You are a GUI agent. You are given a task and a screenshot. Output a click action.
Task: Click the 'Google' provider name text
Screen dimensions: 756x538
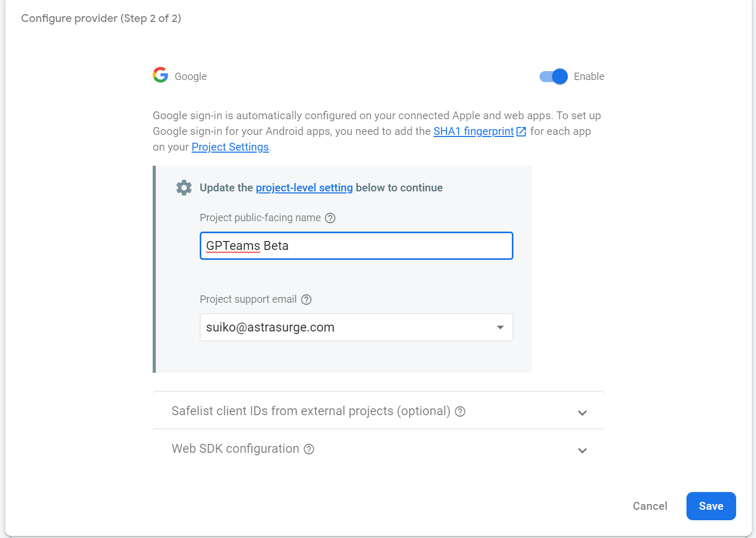coord(191,76)
